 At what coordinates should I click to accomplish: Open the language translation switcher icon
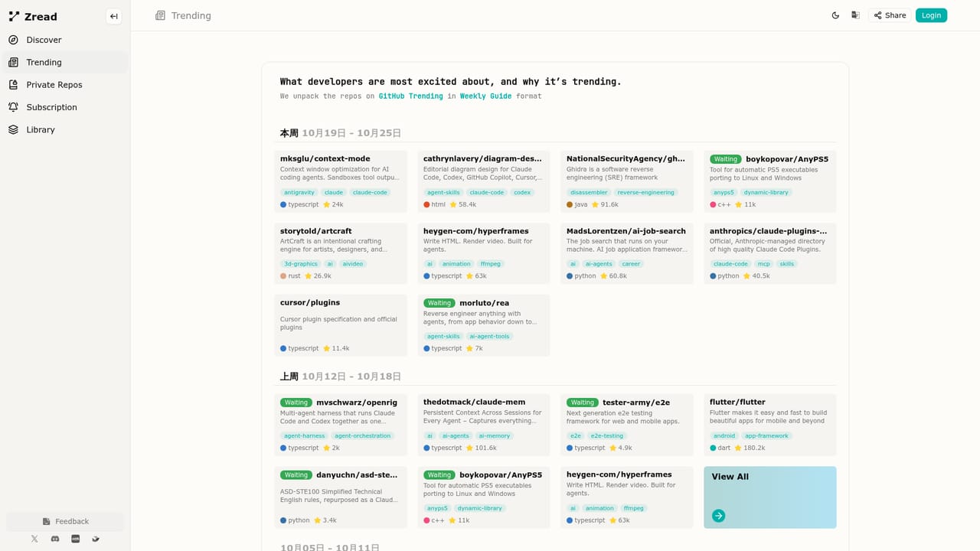point(855,15)
